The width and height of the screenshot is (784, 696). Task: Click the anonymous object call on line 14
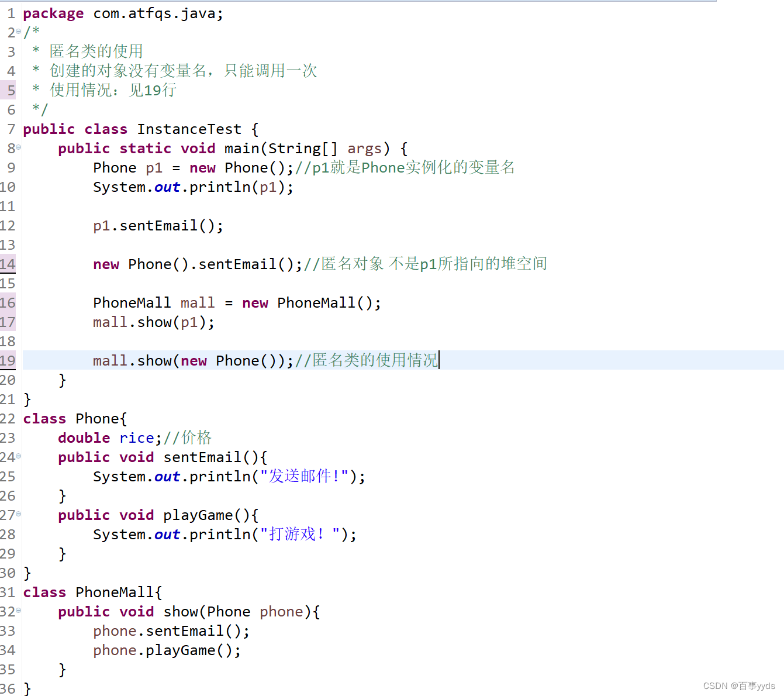pyautogui.click(x=193, y=264)
